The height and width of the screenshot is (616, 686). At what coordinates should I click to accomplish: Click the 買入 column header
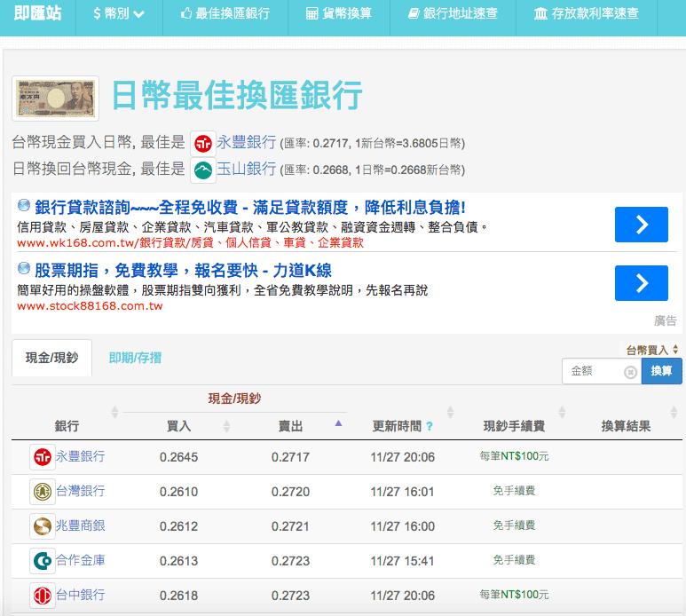[x=178, y=426]
